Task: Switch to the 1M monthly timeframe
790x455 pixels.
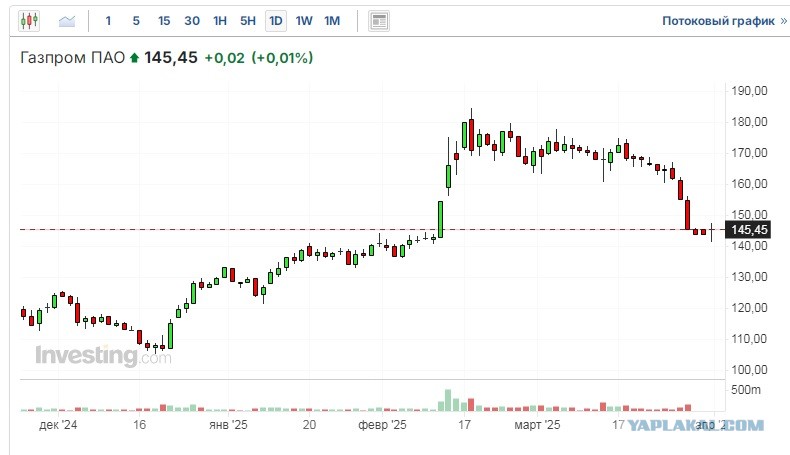Action: click(x=332, y=21)
